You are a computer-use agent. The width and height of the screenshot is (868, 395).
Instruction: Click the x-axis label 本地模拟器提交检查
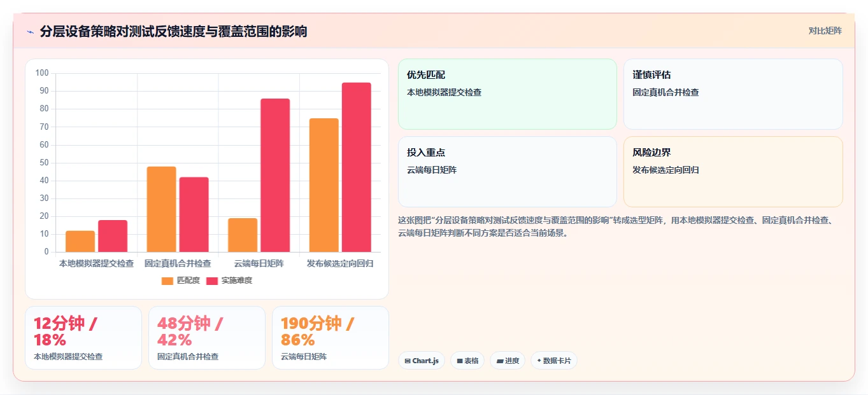pyautogui.click(x=97, y=263)
